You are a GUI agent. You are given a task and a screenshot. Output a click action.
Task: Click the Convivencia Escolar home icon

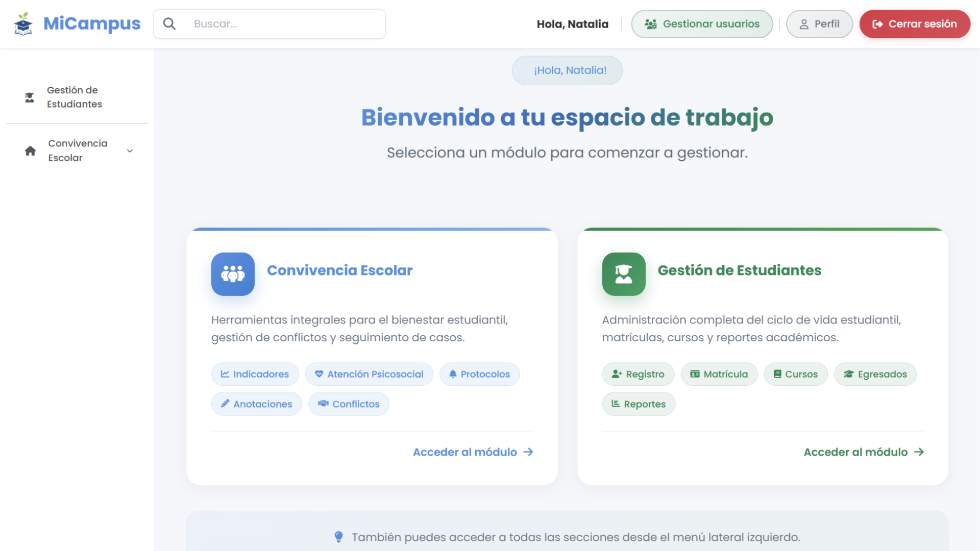coord(29,151)
